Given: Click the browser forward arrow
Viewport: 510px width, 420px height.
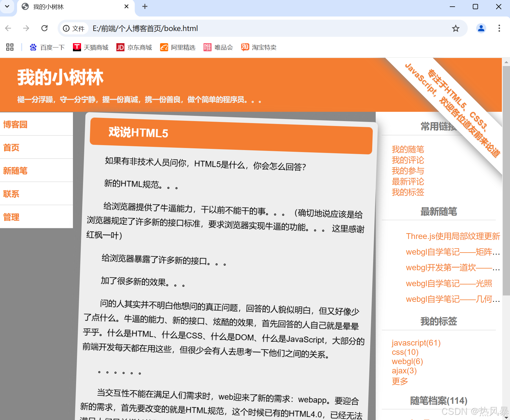Looking at the screenshot, I should pyautogui.click(x=26, y=28).
